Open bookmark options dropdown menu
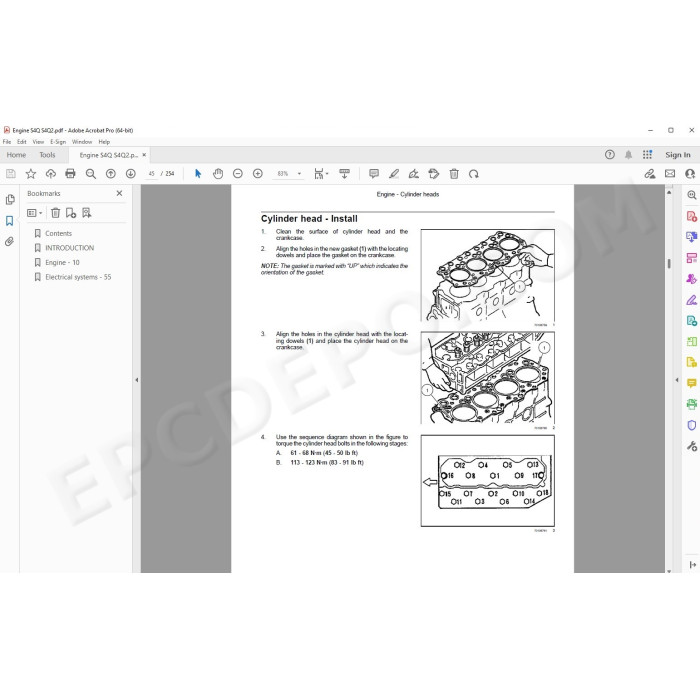 (34, 213)
